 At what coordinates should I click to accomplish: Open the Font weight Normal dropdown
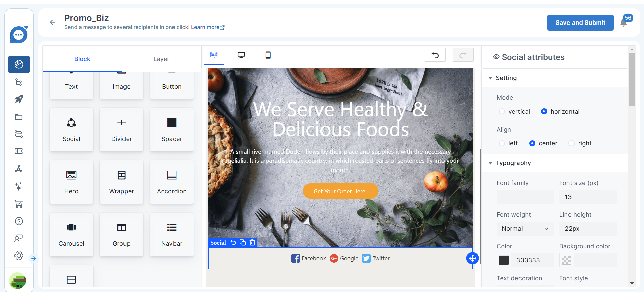coord(525,229)
